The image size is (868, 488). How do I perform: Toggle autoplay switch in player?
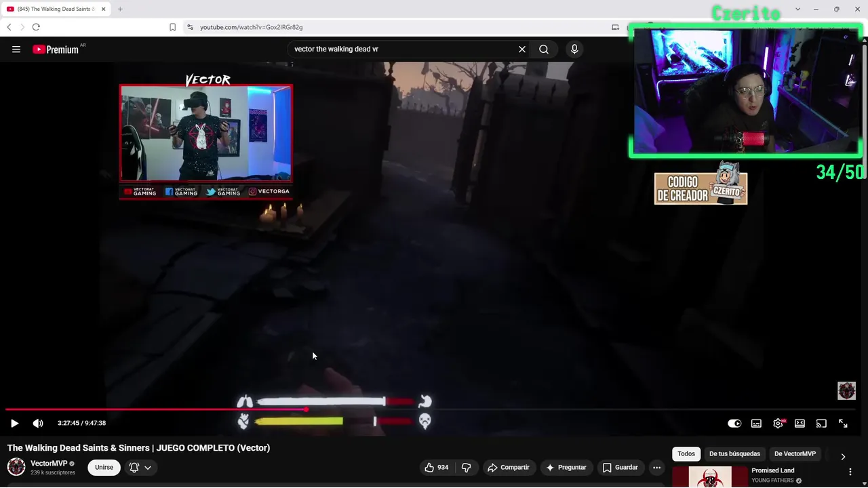(x=734, y=424)
